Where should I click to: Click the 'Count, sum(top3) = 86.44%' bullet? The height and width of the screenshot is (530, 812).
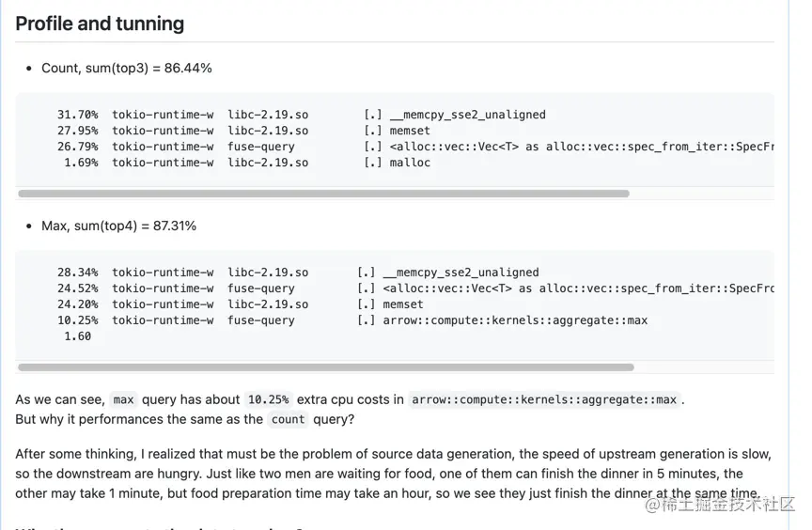click(x=127, y=68)
